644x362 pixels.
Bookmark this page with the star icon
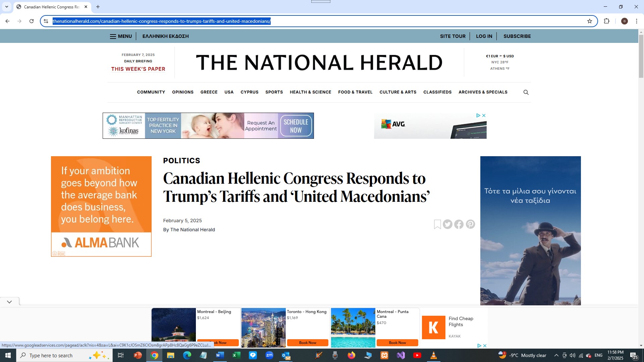(x=590, y=21)
